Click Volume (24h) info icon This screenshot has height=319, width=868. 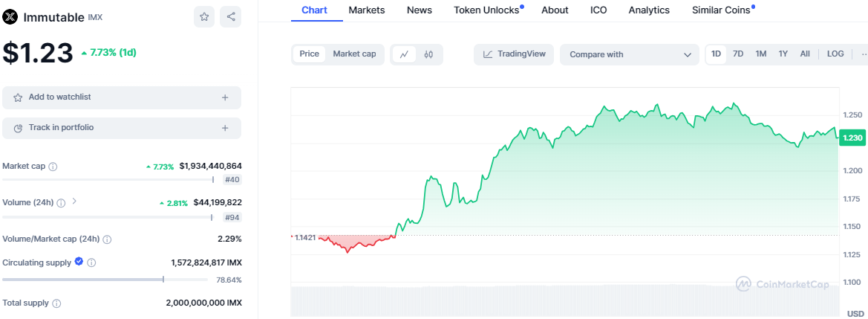[62, 202]
